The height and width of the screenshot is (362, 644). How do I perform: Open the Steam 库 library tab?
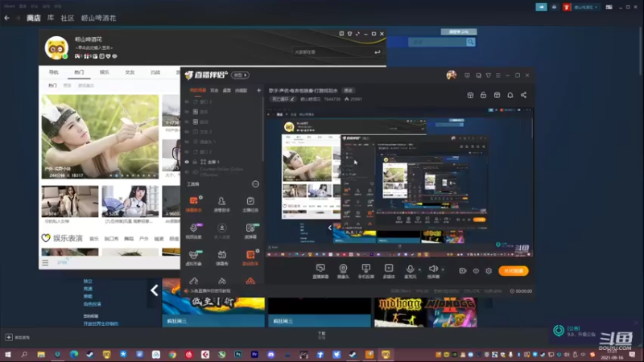coord(51,18)
